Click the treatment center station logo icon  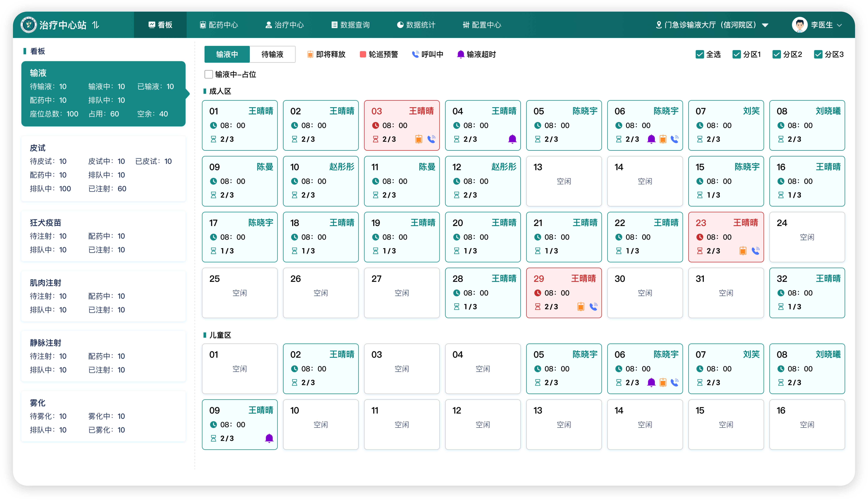click(x=28, y=25)
